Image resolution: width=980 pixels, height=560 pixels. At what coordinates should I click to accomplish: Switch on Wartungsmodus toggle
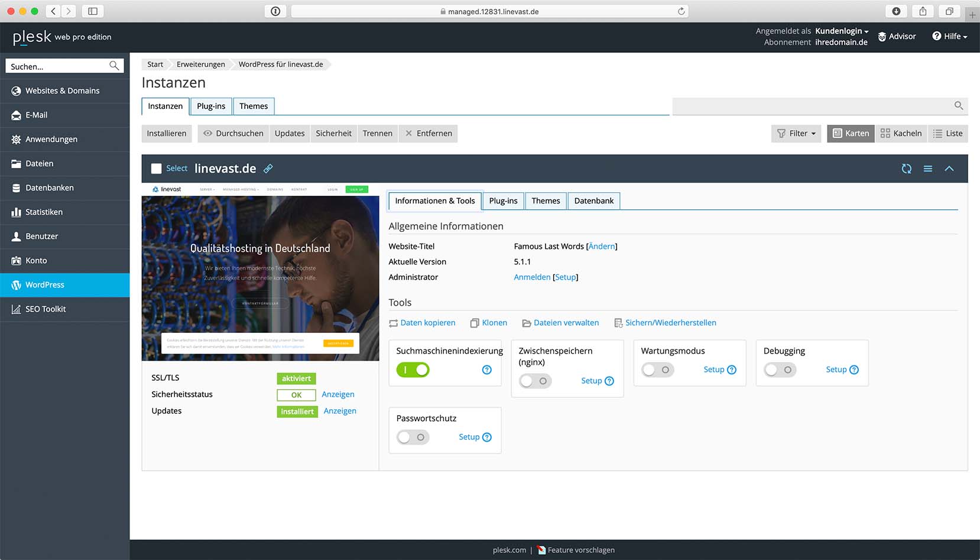click(x=657, y=370)
